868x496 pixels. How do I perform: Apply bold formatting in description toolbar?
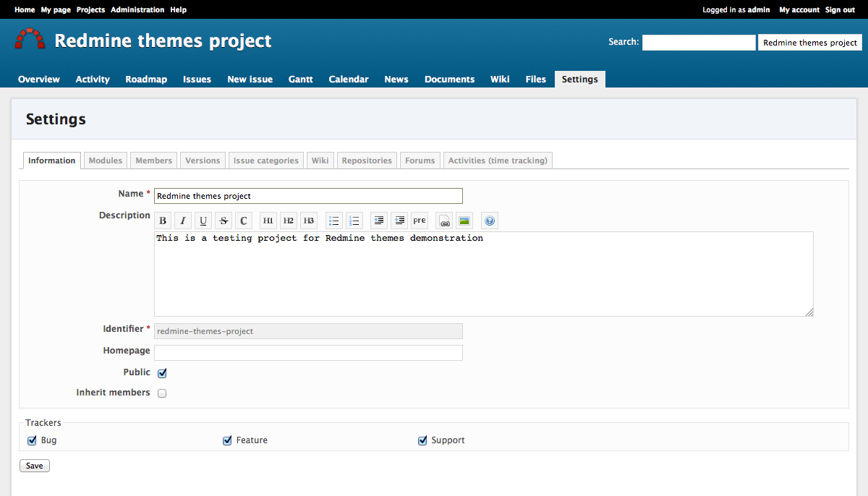pos(163,221)
